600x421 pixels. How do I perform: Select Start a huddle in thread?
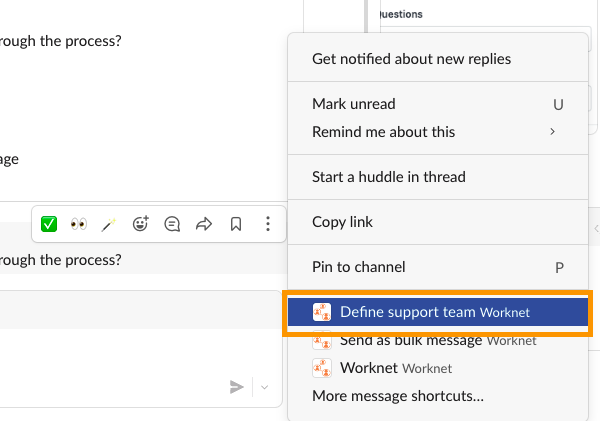pyautogui.click(x=438, y=177)
